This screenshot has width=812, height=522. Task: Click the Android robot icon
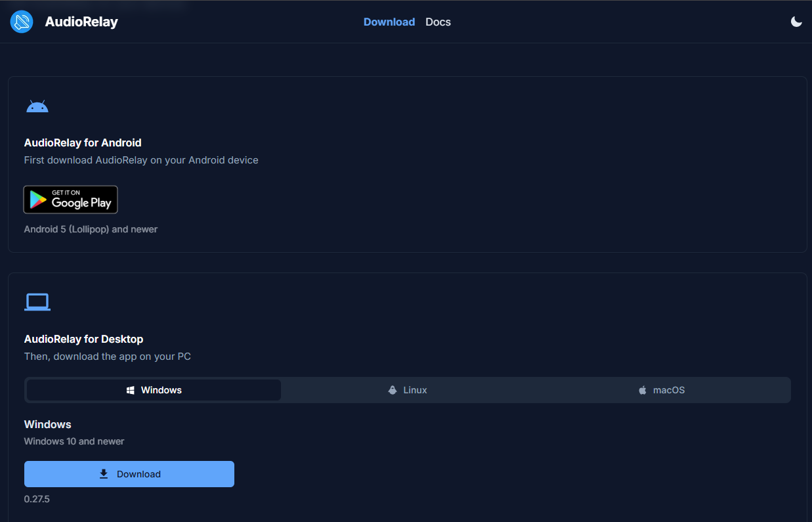[37, 106]
